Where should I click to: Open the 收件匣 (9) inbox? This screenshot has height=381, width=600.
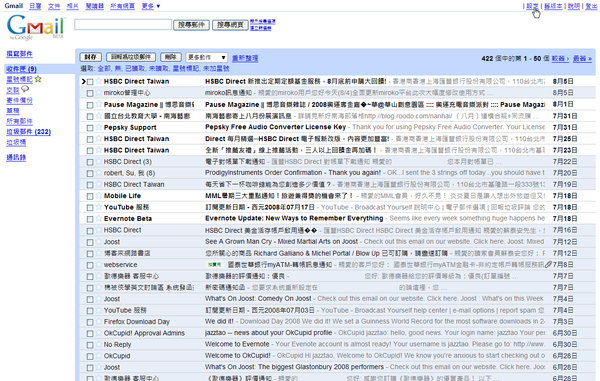[21, 69]
